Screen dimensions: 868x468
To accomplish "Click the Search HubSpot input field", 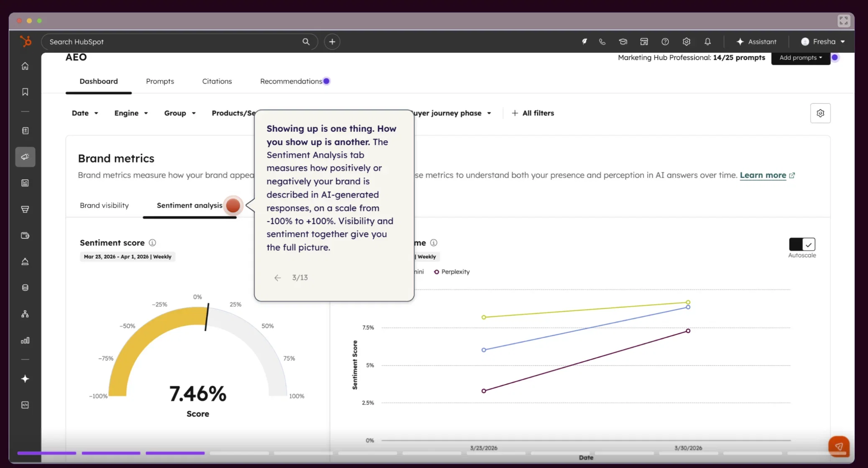I will [x=180, y=42].
